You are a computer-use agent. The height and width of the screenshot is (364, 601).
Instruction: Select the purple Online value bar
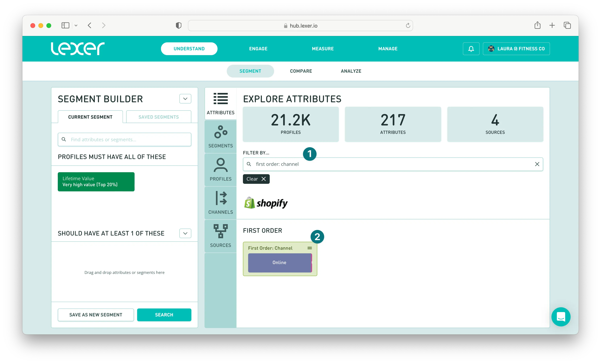point(280,263)
